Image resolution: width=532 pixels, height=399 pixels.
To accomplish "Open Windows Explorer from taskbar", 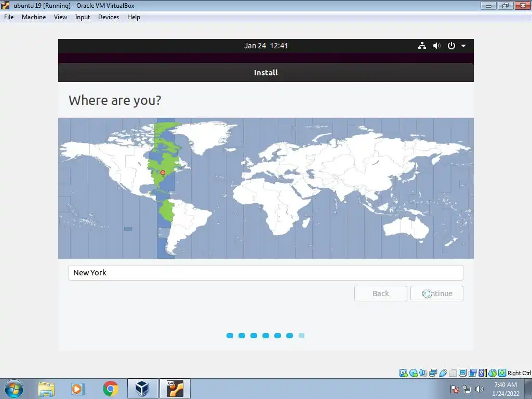I will [x=46, y=389].
